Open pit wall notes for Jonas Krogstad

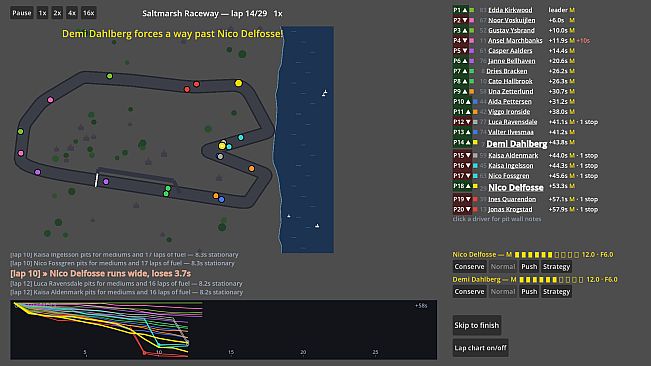click(510, 209)
